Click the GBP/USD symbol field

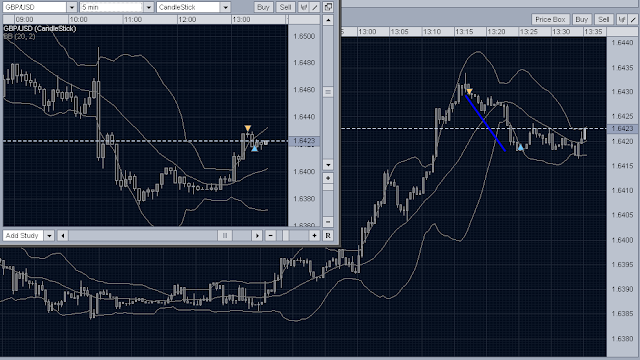click(x=35, y=7)
